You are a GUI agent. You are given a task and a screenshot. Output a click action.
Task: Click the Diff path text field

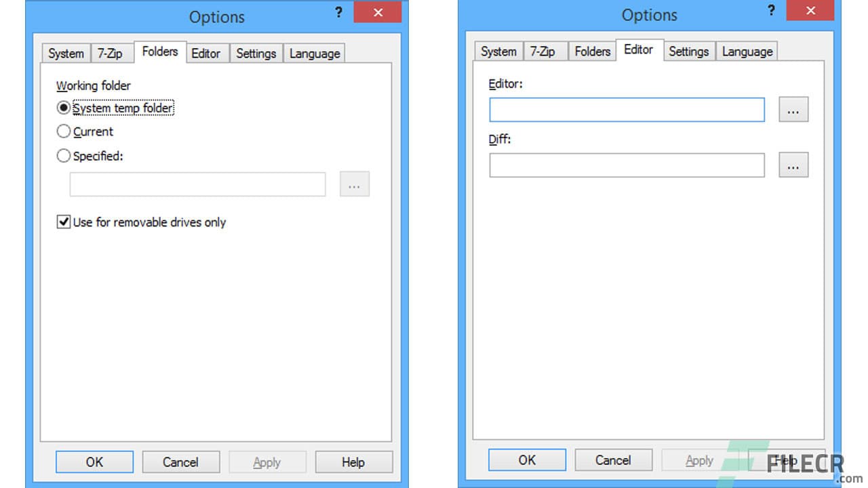click(627, 165)
